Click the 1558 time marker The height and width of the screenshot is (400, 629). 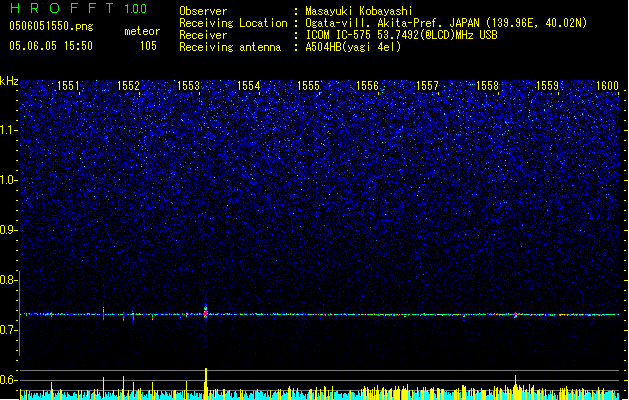[x=487, y=86]
